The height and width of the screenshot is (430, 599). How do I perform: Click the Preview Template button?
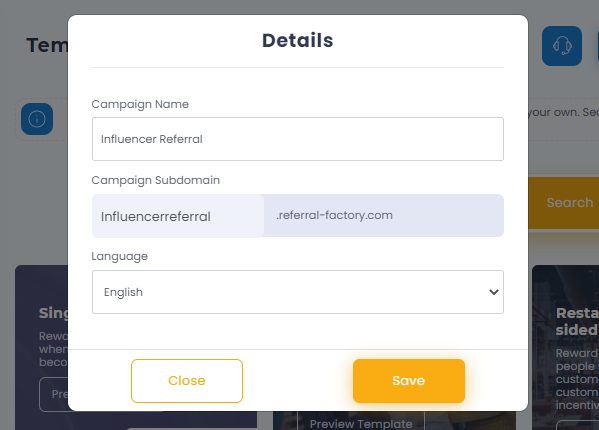click(x=361, y=423)
